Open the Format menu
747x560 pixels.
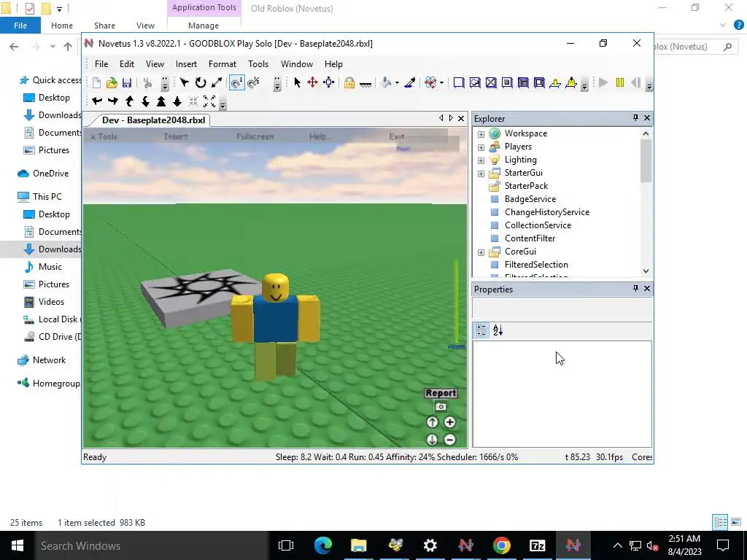(x=222, y=64)
